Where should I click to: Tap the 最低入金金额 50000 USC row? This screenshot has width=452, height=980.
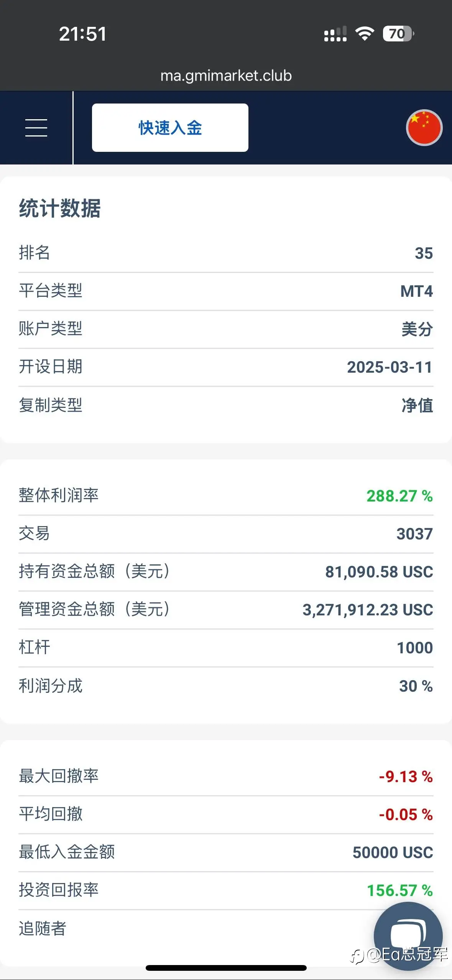pos(226,853)
